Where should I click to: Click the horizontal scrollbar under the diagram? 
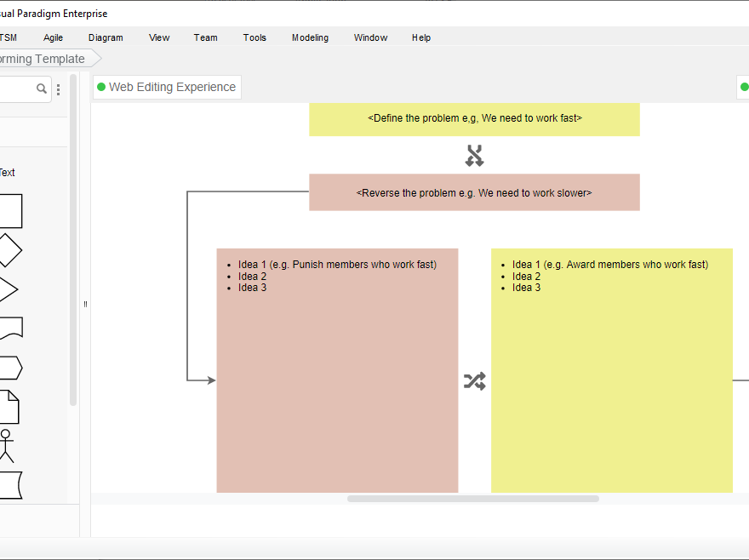pos(472,499)
